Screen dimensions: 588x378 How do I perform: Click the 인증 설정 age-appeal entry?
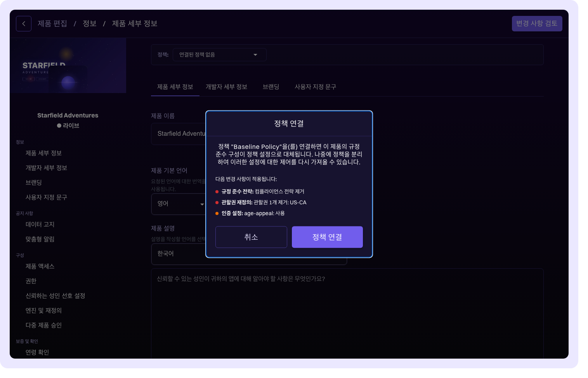pyautogui.click(x=250, y=213)
